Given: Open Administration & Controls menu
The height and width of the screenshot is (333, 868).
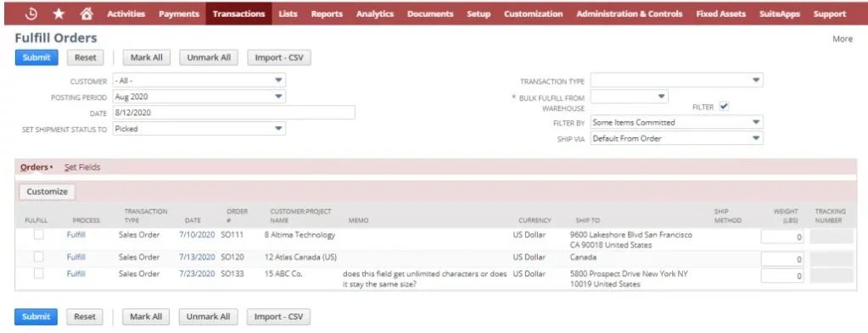Looking at the screenshot, I should [x=630, y=14].
